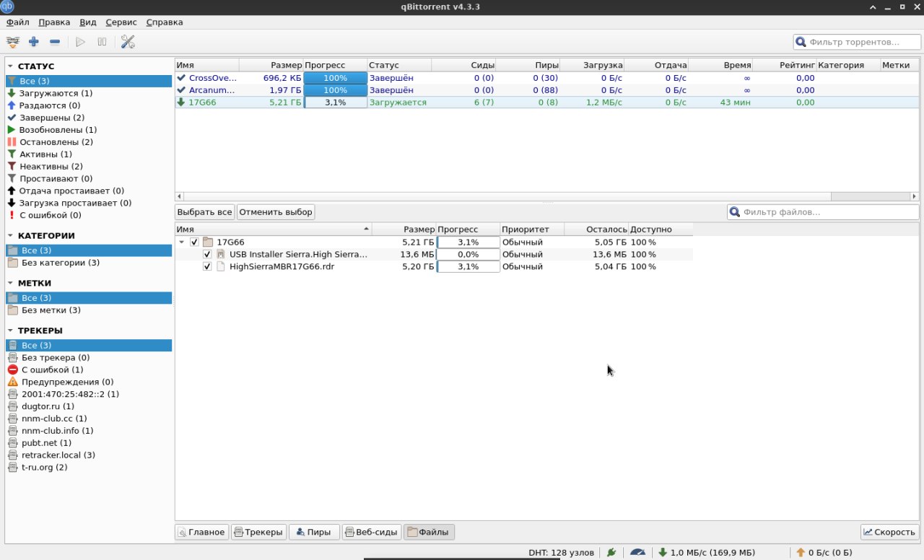
Task: Switch to the Файлы tab
Action: [429, 532]
